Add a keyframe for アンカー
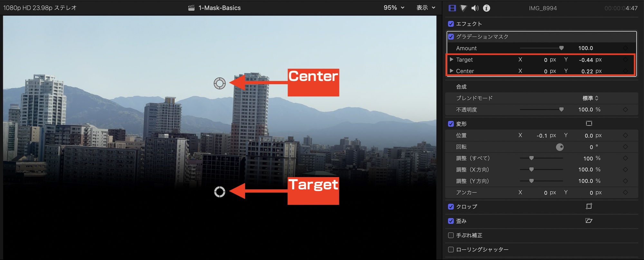This screenshot has width=644, height=260. 625,193
